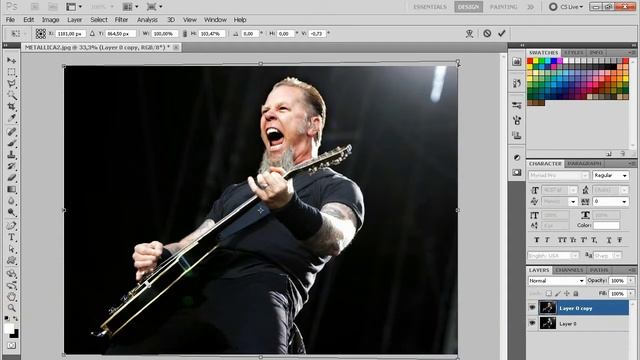This screenshot has width=640, height=360.
Task: Select the Dodge tool
Action: click(11, 212)
